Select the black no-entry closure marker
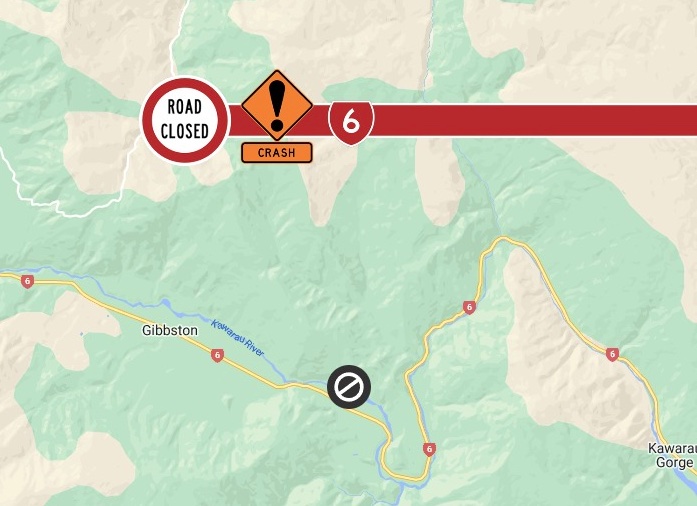The width and height of the screenshot is (697, 506). (x=349, y=387)
